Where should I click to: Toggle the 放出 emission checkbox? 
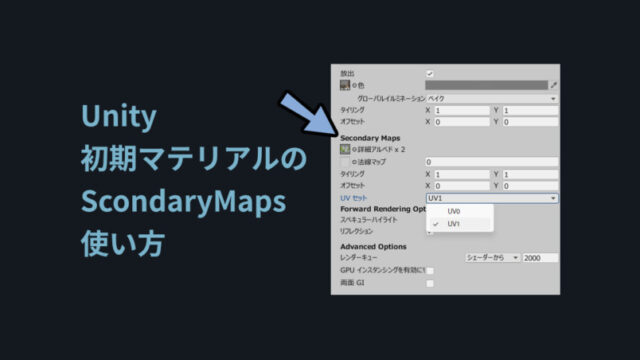tap(429, 73)
